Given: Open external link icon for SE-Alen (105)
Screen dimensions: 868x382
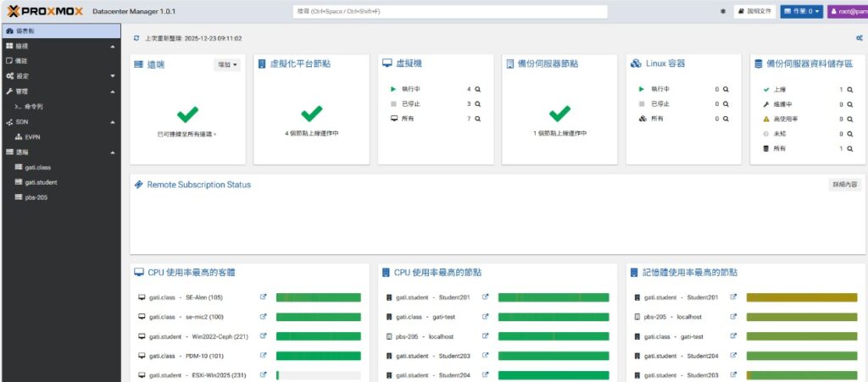Looking at the screenshot, I should coord(263,297).
